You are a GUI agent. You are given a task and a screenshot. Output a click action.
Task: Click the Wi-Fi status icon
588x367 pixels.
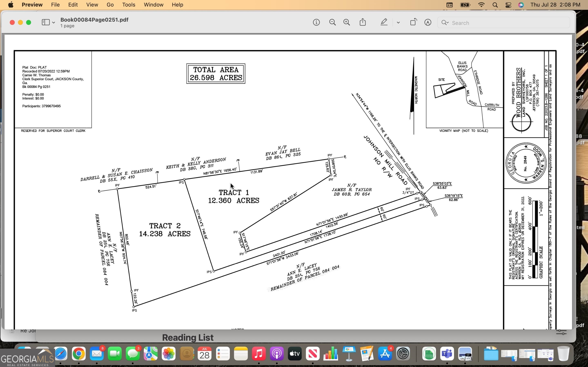tap(481, 5)
